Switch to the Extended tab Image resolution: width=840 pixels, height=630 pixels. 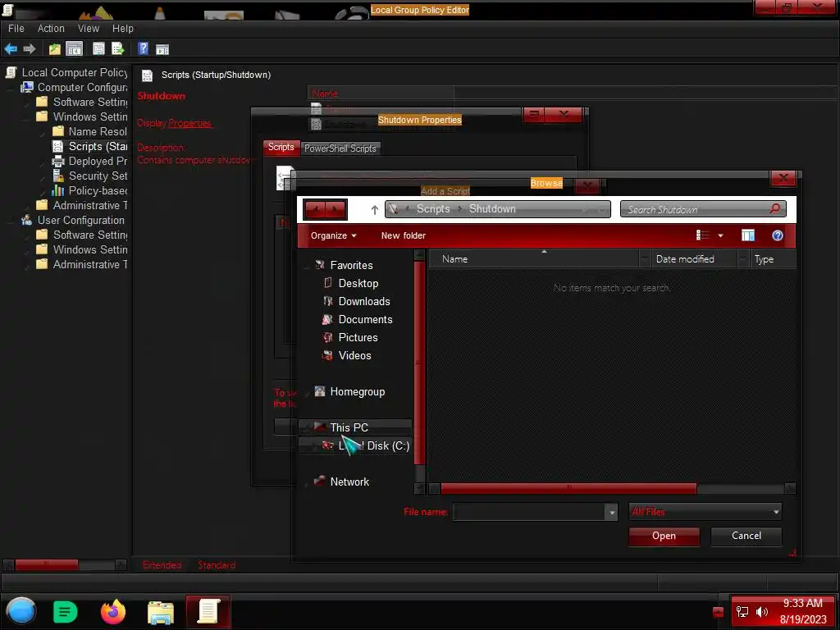[162, 565]
